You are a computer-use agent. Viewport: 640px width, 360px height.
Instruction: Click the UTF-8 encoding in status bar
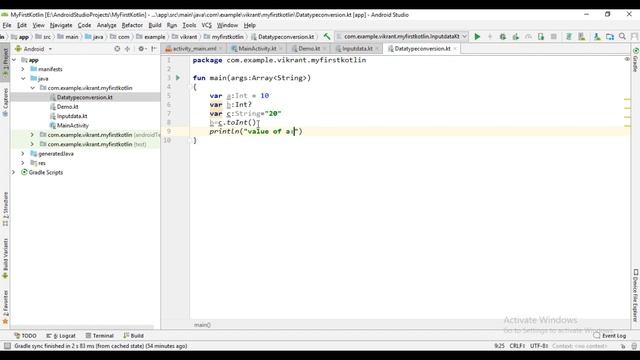[539, 346]
